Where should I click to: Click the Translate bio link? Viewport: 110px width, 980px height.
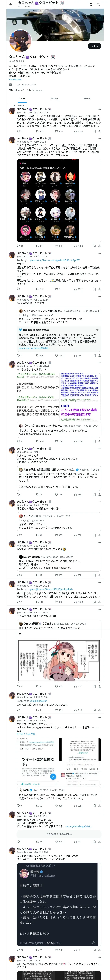pyautogui.click(x=15, y=80)
